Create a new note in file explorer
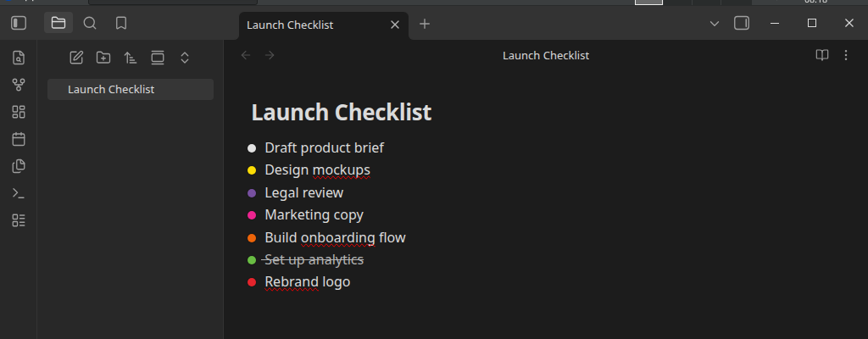Viewport: 868px width, 339px height. (x=76, y=58)
